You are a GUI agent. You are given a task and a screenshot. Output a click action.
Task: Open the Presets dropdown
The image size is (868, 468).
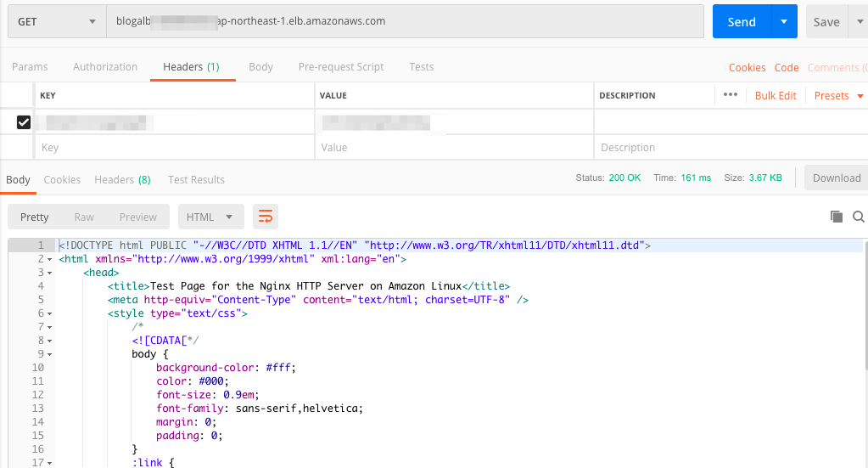pos(838,95)
